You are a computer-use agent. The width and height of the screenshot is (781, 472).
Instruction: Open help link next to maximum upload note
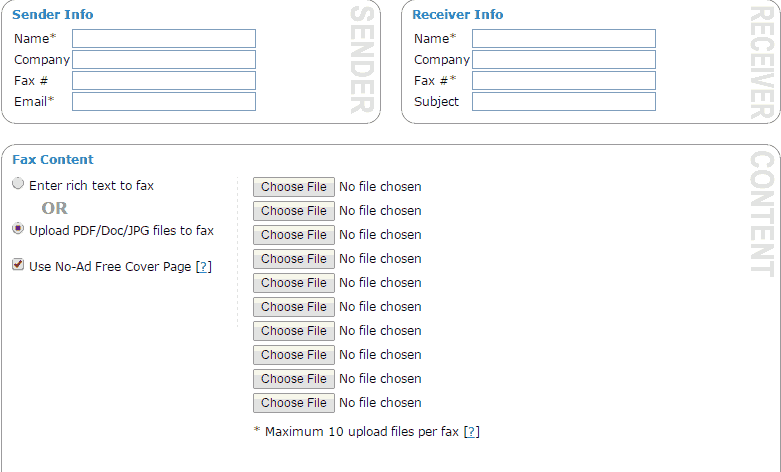click(471, 432)
